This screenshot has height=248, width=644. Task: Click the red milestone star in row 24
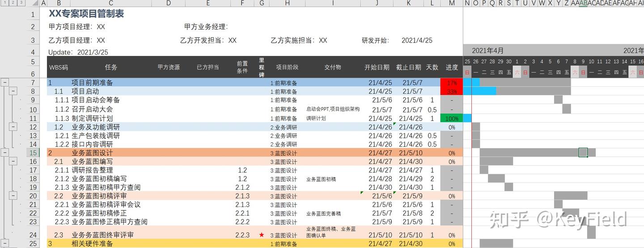pos(262,235)
